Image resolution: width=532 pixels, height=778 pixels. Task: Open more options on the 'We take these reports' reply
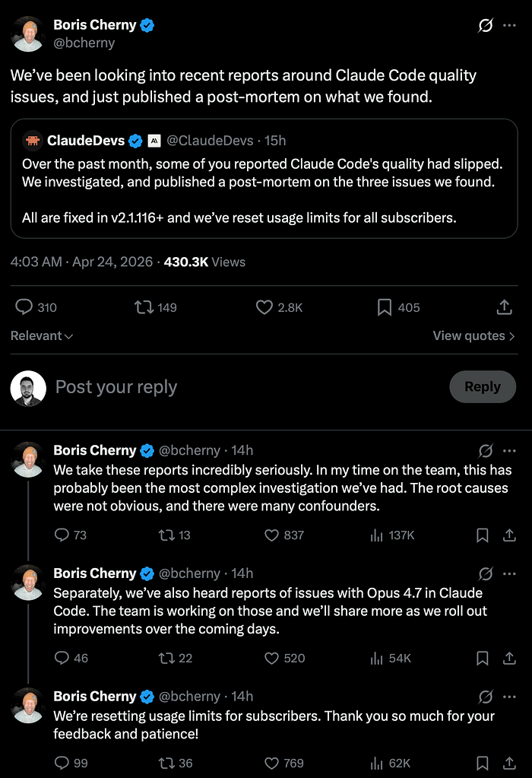[509, 450]
